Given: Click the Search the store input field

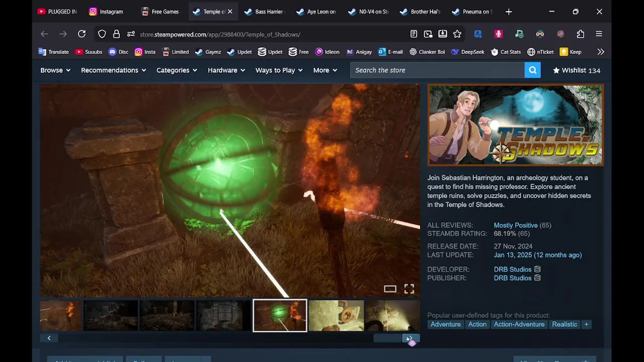Looking at the screenshot, I should coord(437,70).
